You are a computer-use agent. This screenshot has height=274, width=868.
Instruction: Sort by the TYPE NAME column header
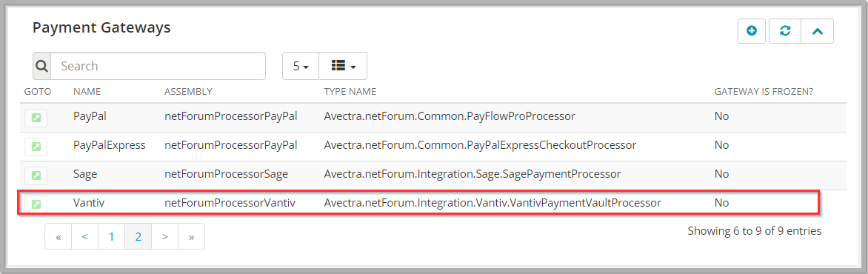[x=350, y=92]
